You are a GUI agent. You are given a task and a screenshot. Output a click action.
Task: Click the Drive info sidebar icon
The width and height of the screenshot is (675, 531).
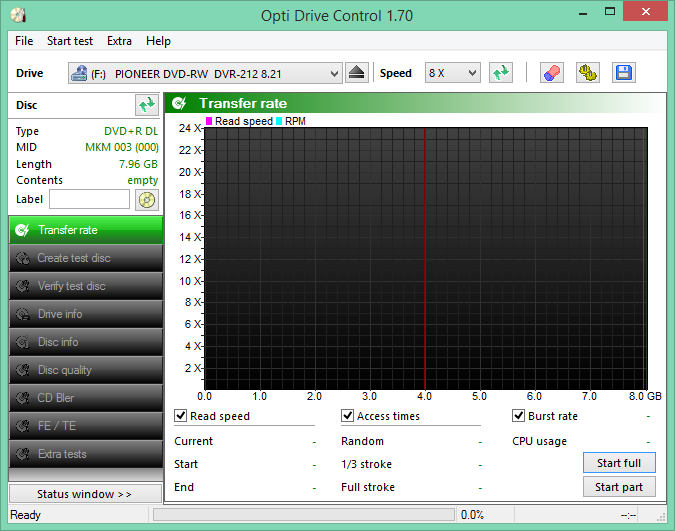tap(22, 314)
